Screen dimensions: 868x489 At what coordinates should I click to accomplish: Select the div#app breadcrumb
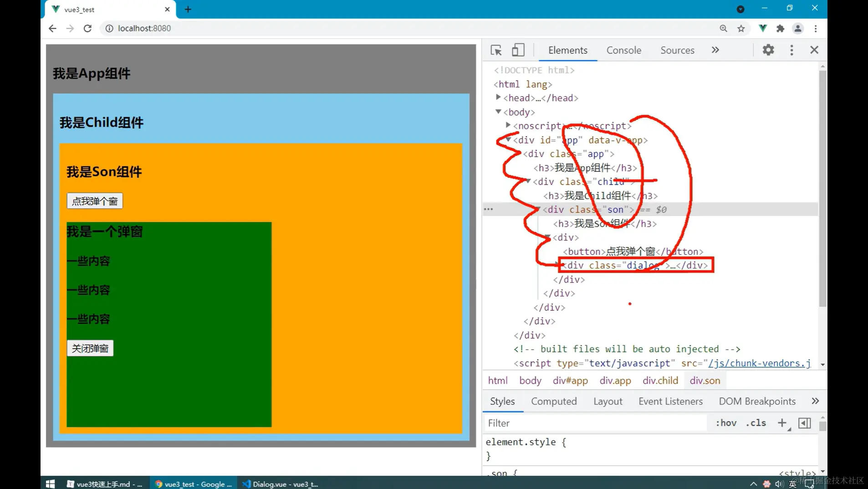tap(570, 381)
